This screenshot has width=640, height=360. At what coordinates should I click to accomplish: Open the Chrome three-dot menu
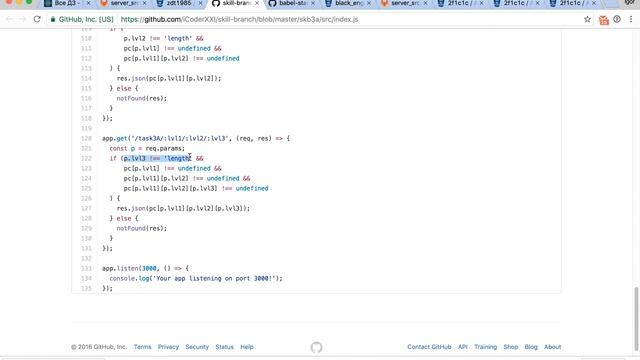tap(631, 19)
